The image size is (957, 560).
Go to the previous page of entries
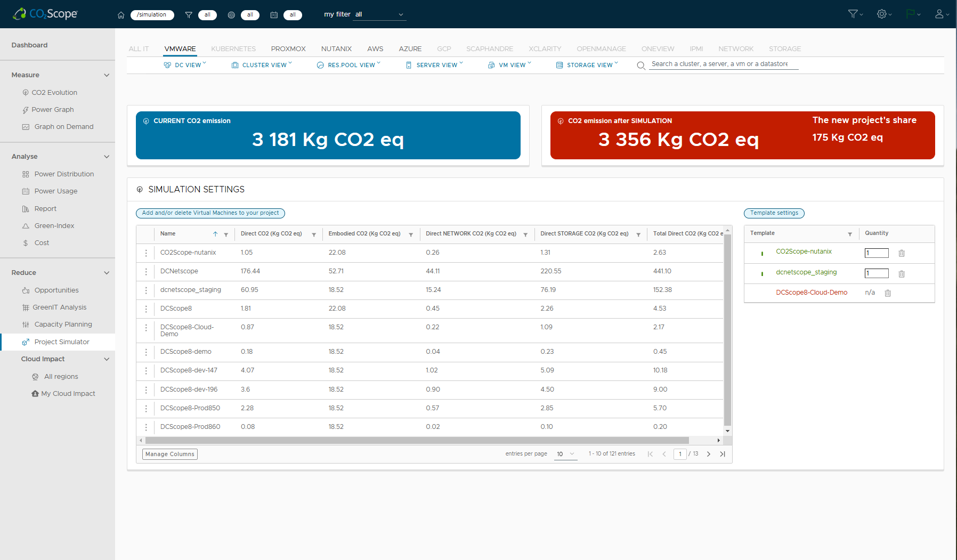[x=664, y=454]
